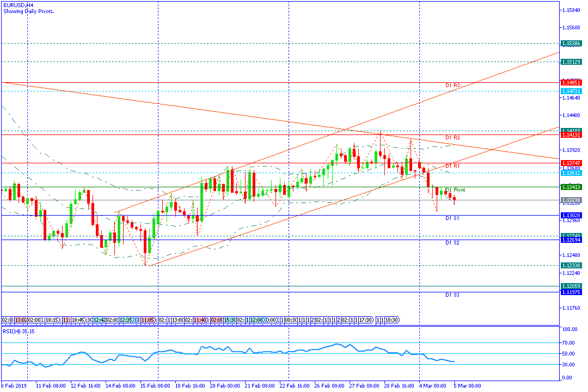This screenshot has width=588, height=392.
Task: Click the 1.15129 teal price tag
Action: pyautogui.click(x=571, y=62)
